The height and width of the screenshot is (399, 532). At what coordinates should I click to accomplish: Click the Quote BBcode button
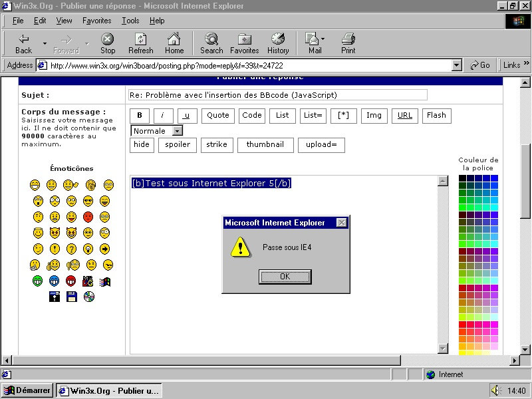[x=218, y=116]
